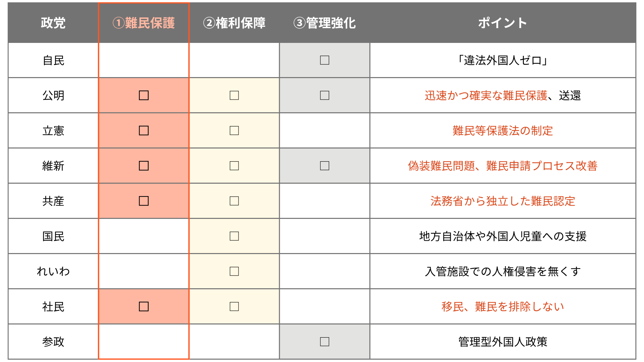This screenshot has height=362, width=644.
Task: Check 権利保障 box for 公明 row
Action: (234, 96)
